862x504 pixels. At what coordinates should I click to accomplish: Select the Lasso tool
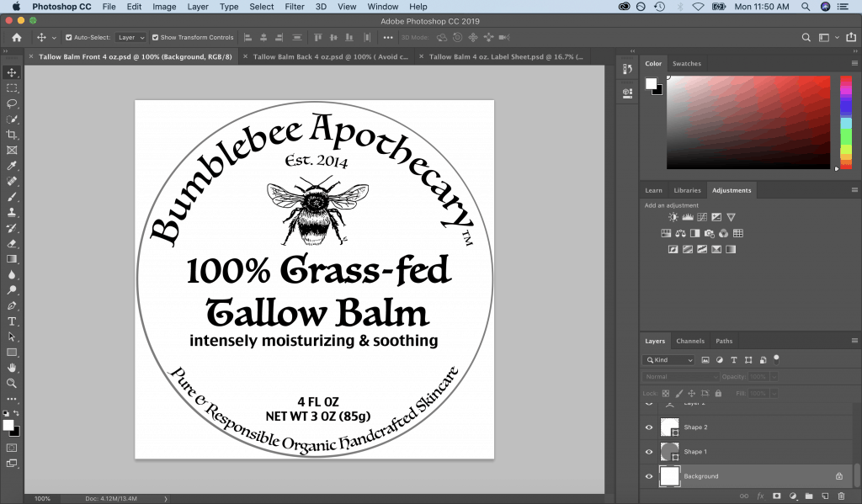tap(11, 103)
